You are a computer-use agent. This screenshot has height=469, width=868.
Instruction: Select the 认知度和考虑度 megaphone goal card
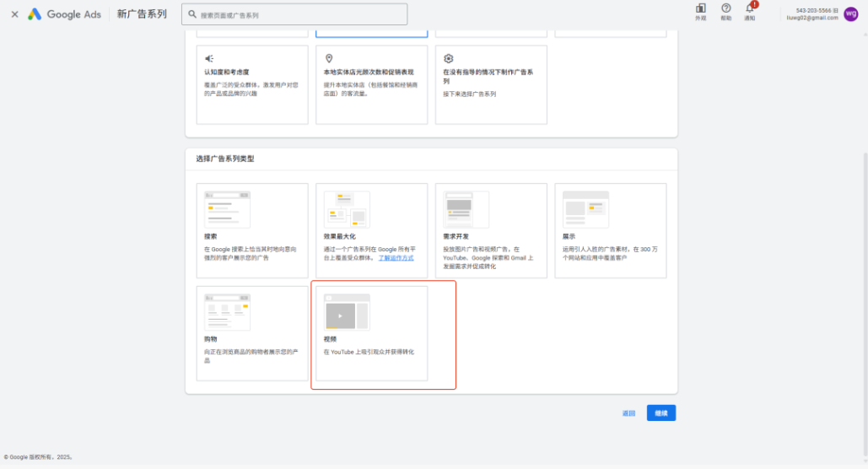coord(252,84)
